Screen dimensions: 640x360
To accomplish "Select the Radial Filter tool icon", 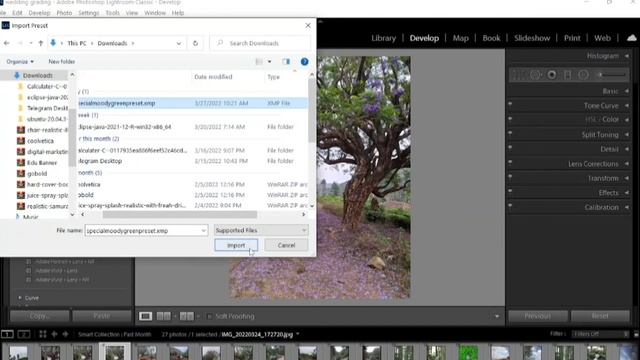I will pos(583,75).
